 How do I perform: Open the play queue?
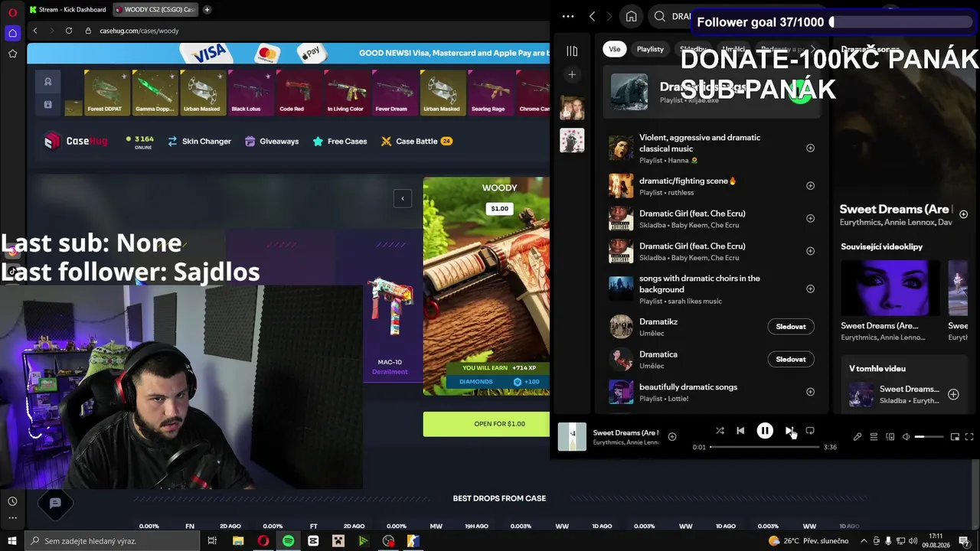[874, 437]
